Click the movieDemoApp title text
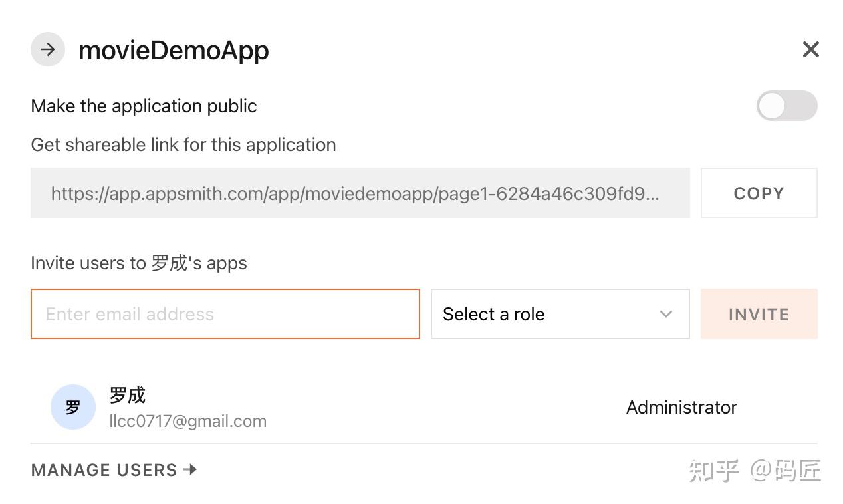843x504 pixels. pyautogui.click(x=174, y=50)
